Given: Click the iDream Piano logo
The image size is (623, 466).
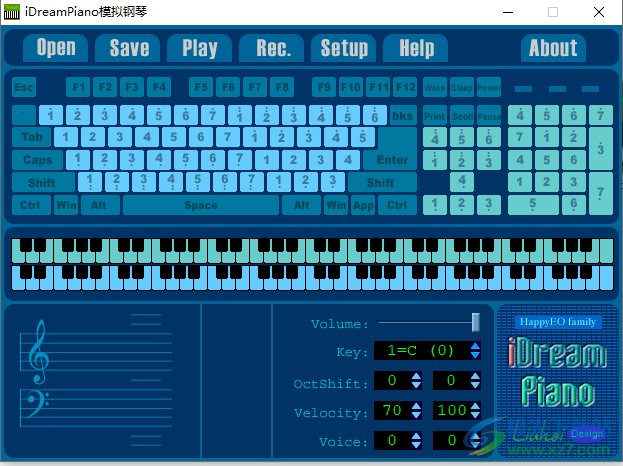Looking at the screenshot, I should point(557,372).
